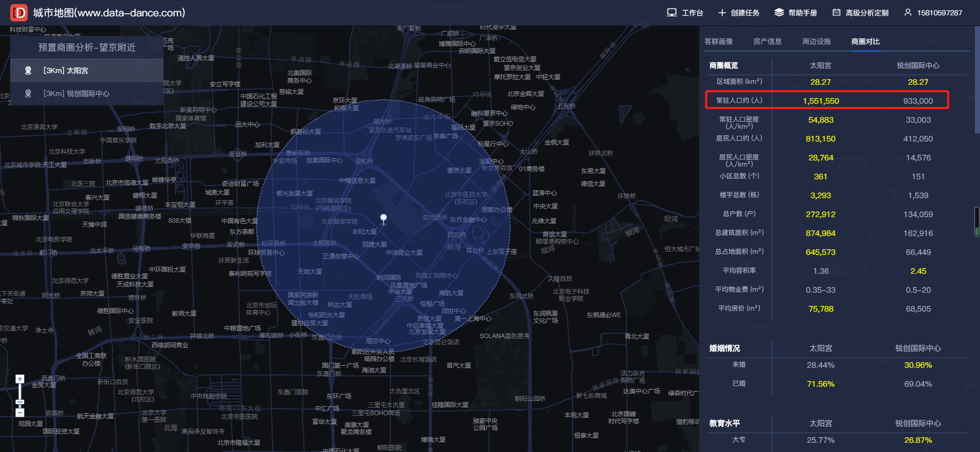Image resolution: width=980 pixels, height=452 pixels.
Task: Click the value 26.87% for 大专
Action: click(918, 440)
